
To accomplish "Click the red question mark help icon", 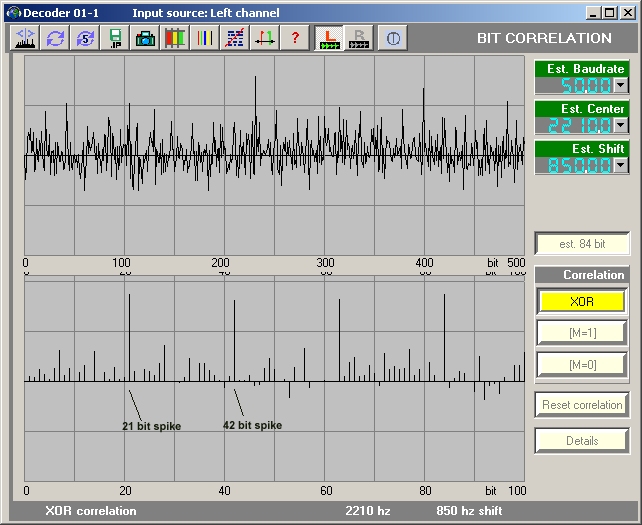I will (295, 38).
